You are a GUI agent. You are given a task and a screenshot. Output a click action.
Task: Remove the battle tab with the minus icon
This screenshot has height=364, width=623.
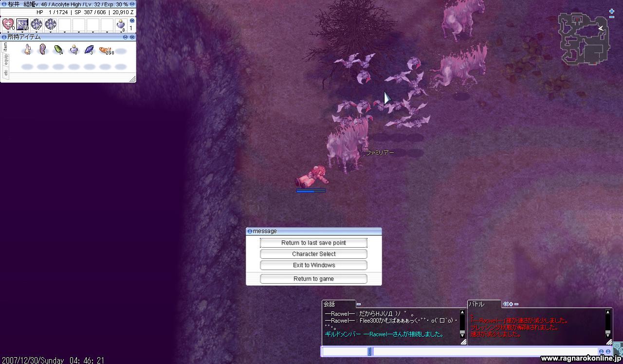click(x=516, y=304)
